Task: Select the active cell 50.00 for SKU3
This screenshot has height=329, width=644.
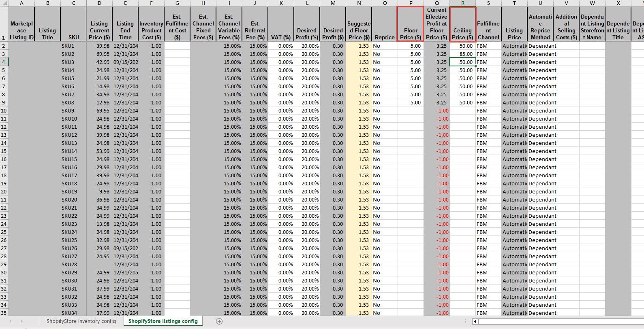Action: point(462,62)
